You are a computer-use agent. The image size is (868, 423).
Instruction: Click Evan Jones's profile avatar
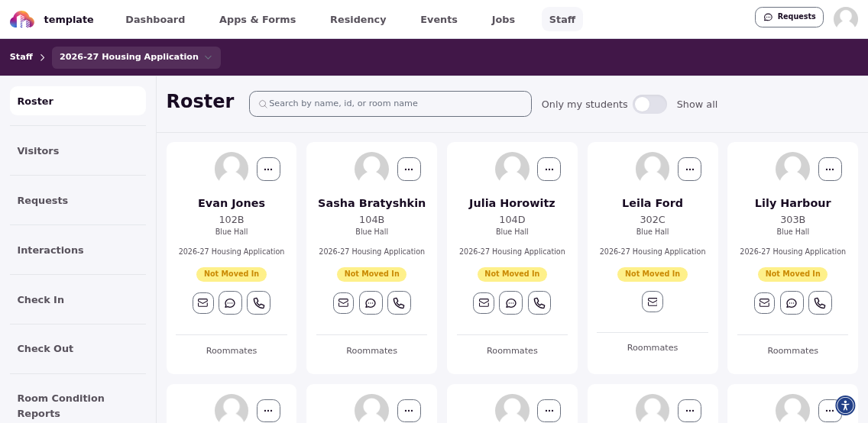pos(232,169)
